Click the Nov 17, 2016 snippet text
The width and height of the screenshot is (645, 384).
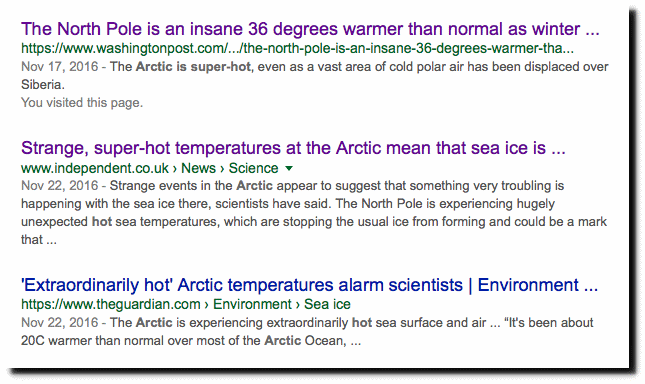pos(315,76)
